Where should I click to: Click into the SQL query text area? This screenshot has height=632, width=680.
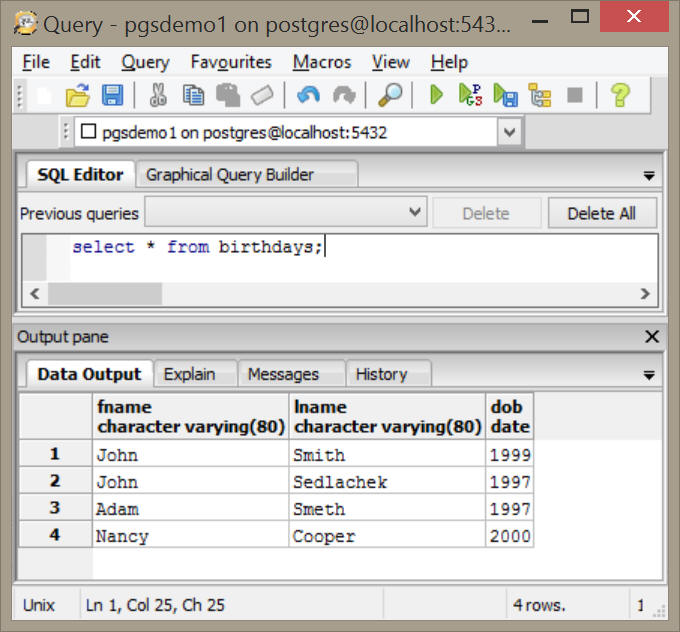(x=363, y=258)
